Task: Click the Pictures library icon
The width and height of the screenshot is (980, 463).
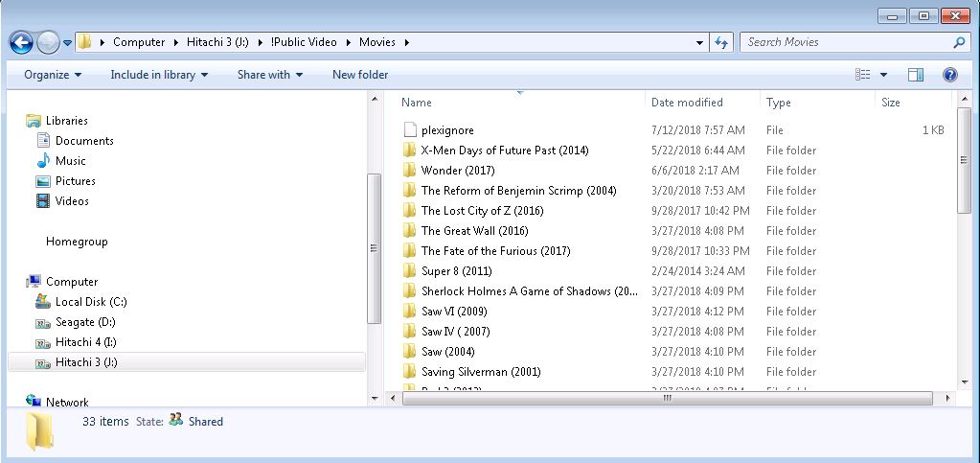Action: [43, 181]
